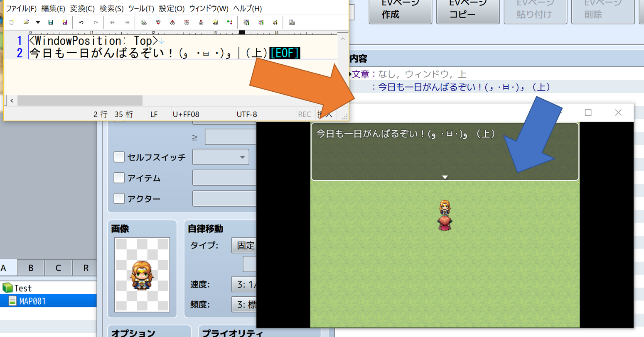Switch to tileset tab R
The image size is (644, 337).
(85, 268)
